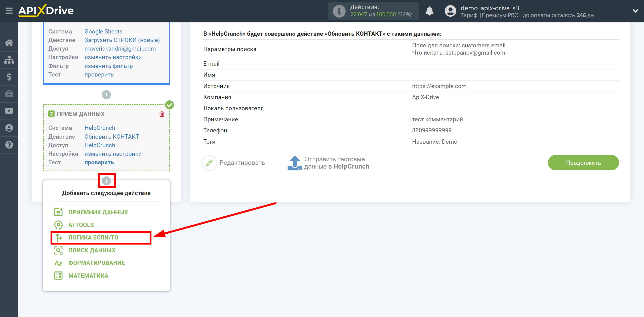
Task: Click the ЛОГИКА ЕСЛИ/ТО icon
Action: pos(59,237)
